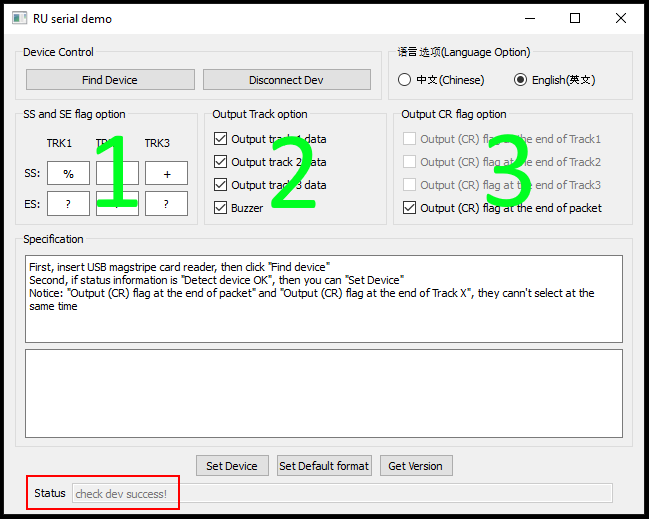Click the ES field for TRK3
Image resolution: width=649 pixels, height=519 pixels.
[166, 204]
